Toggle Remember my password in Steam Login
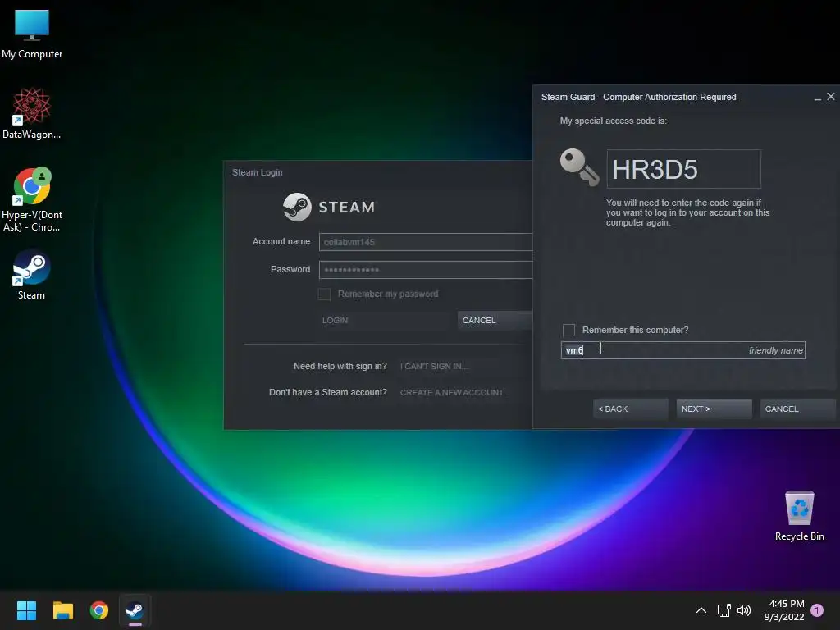This screenshot has height=630, width=840. pyautogui.click(x=324, y=294)
